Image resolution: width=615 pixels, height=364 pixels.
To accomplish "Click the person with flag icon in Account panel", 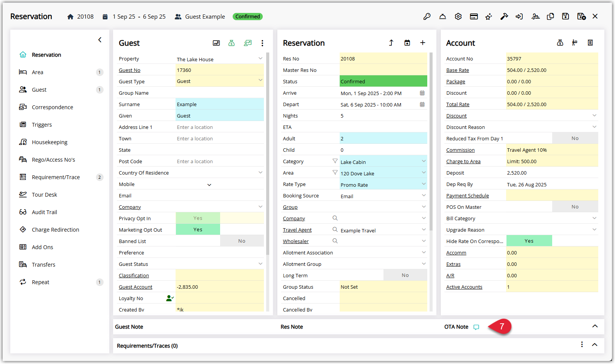I will click(x=575, y=43).
